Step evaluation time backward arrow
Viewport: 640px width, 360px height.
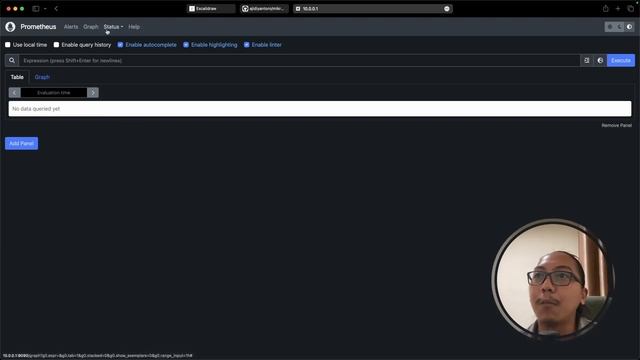14,93
